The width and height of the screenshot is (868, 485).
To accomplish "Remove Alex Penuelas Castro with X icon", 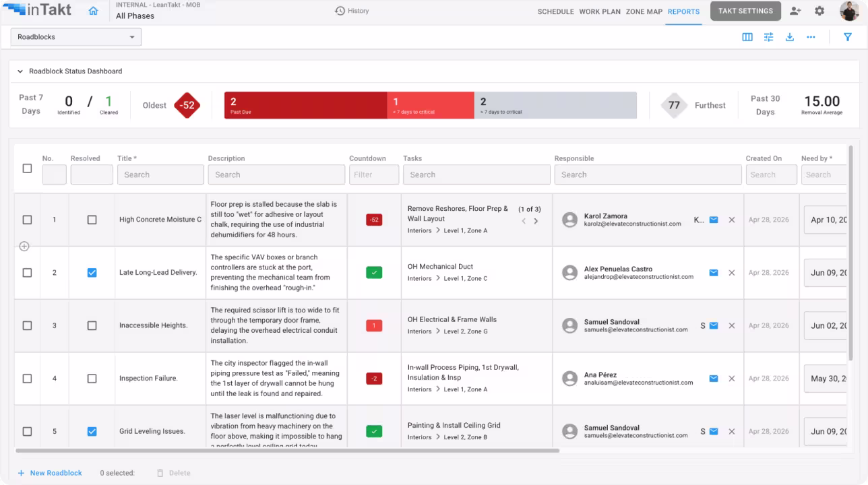I will pyautogui.click(x=731, y=273).
